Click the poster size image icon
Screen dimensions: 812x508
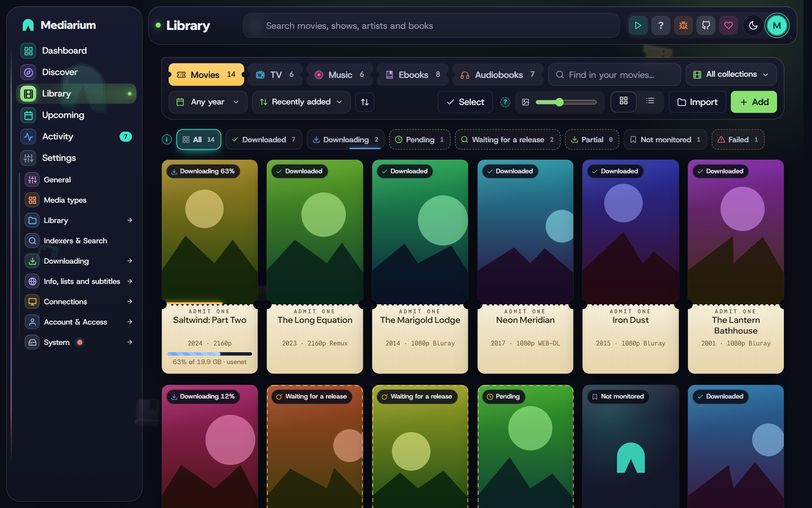pos(526,102)
